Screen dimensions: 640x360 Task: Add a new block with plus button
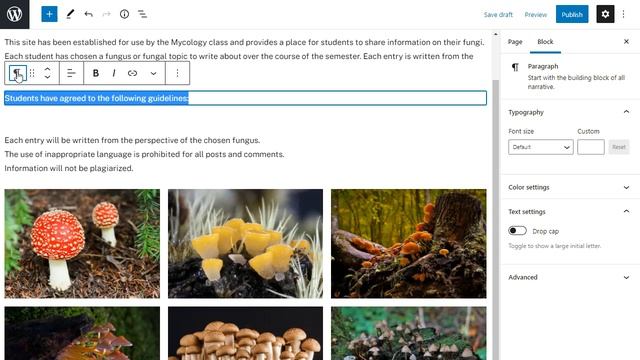click(49, 14)
